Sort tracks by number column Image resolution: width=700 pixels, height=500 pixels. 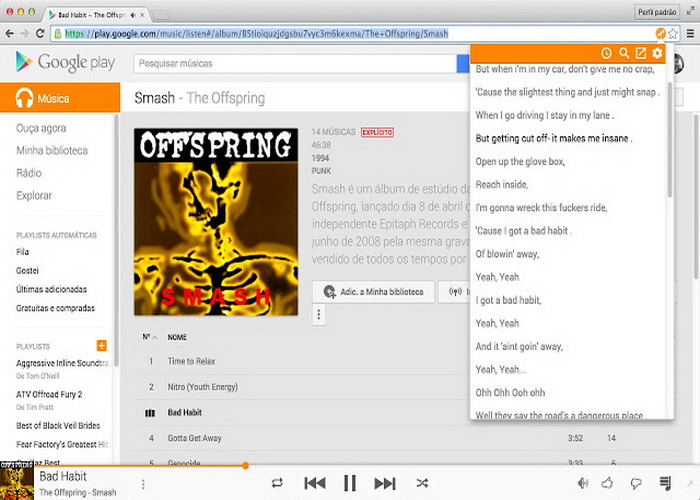pos(150,337)
